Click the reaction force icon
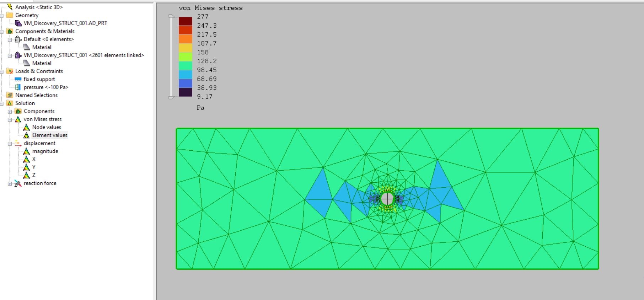 pos(18,183)
